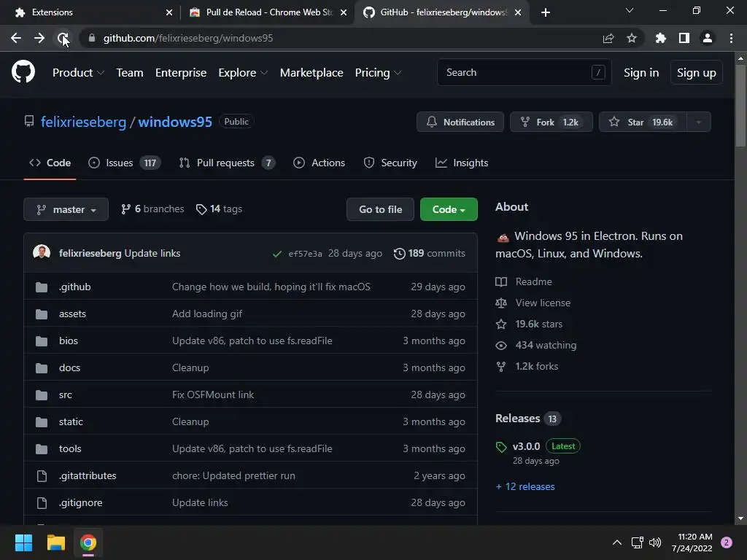The height and width of the screenshot is (560, 747).
Task: Show hidden system tray icons
Action: click(x=617, y=542)
